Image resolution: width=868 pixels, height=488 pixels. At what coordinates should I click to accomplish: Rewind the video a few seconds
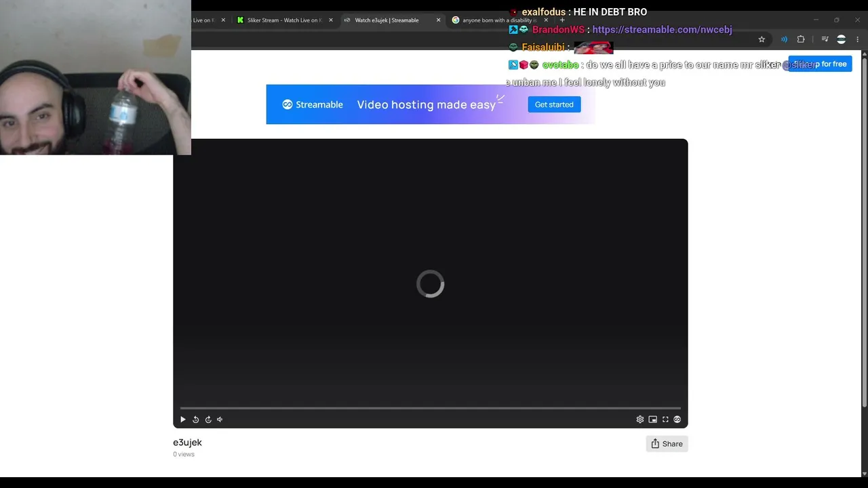(195, 420)
